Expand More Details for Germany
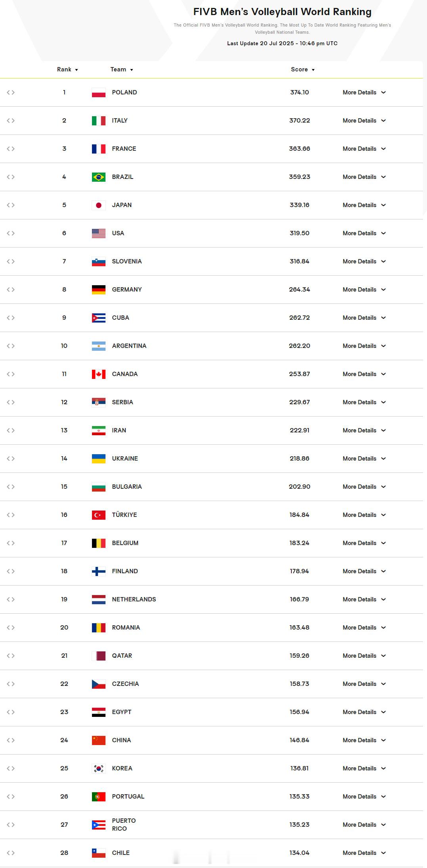The image size is (427, 868). [364, 290]
